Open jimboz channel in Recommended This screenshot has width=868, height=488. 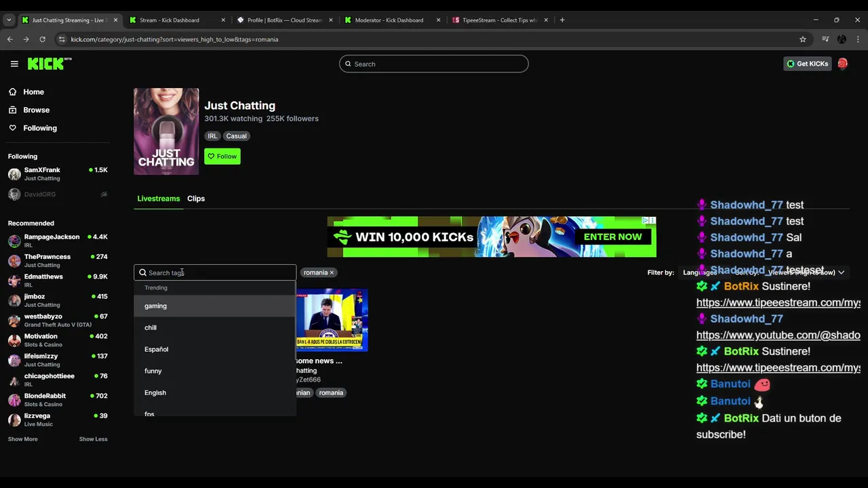coord(58,300)
